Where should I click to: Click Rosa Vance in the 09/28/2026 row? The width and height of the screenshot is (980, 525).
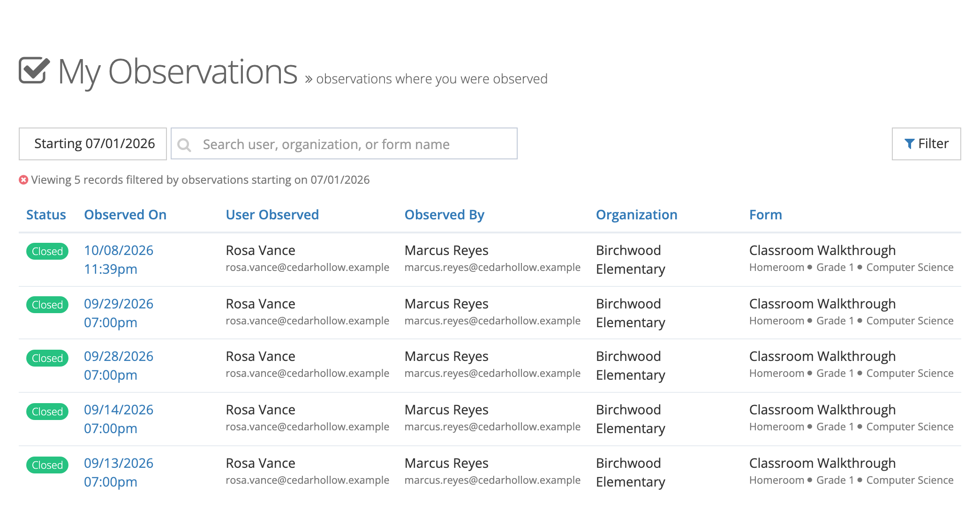[x=260, y=356]
